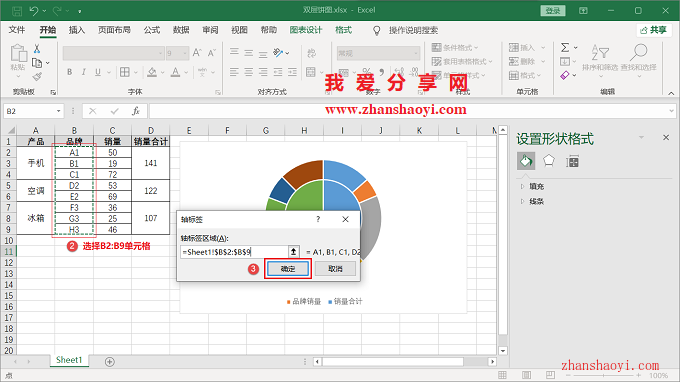Open the font size dropdown
This screenshot has width=680, height=382.
[x=185, y=53]
